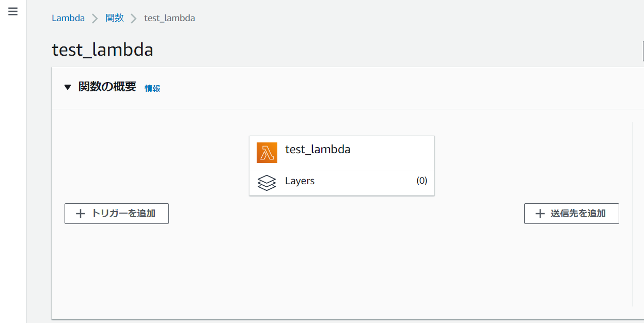Click the breadcrumb separator chevron after Lambda
644x323 pixels.
click(95, 18)
